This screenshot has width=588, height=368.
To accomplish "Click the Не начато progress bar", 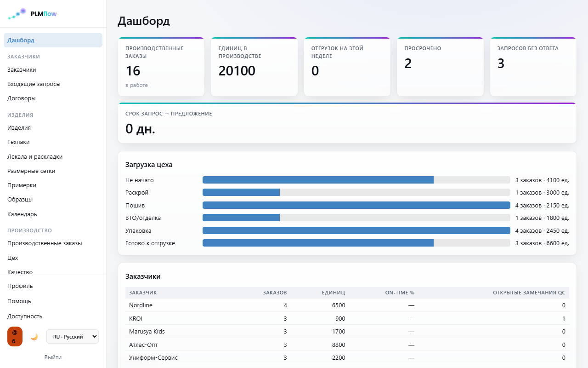I will click(356, 180).
